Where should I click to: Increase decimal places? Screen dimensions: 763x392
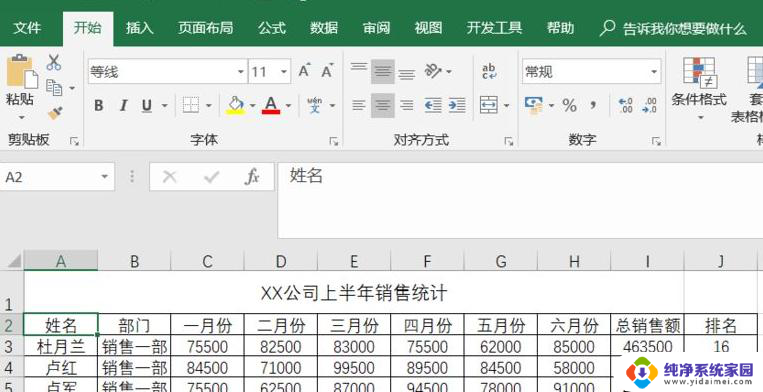click(625, 105)
